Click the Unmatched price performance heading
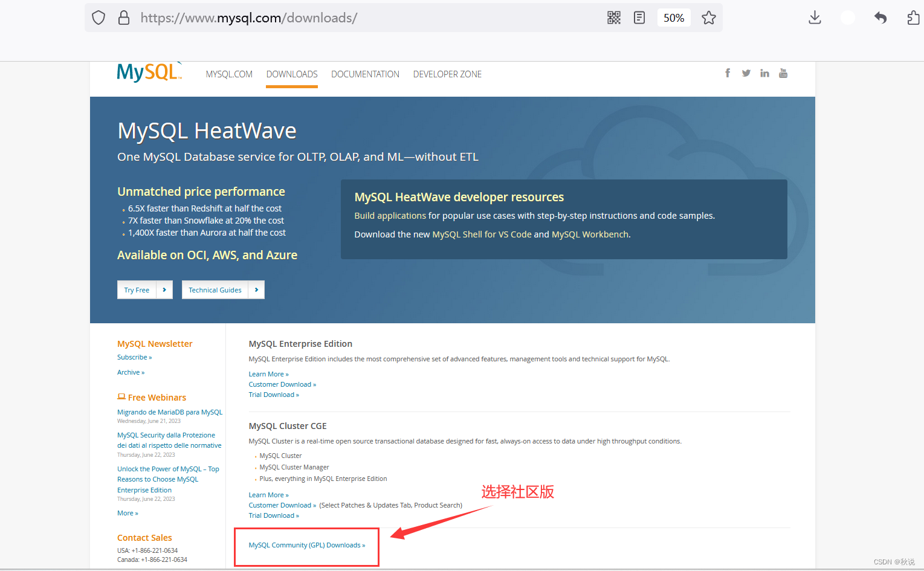Screen dimensions: 924x571 click(201, 192)
